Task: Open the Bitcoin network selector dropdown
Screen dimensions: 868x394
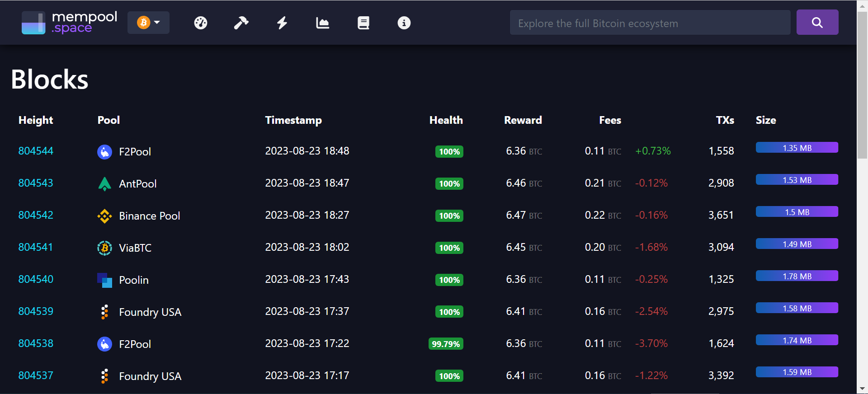Action: (x=148, y=23)
